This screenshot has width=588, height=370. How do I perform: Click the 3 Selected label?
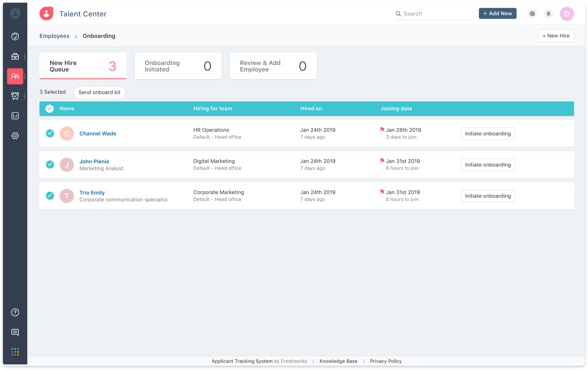52,92
